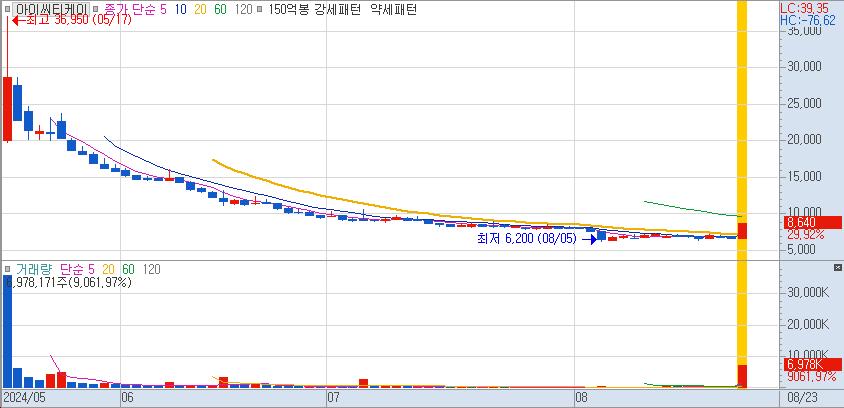
Task: Select the 20-day price moving average label
Action: pos(200,9)
